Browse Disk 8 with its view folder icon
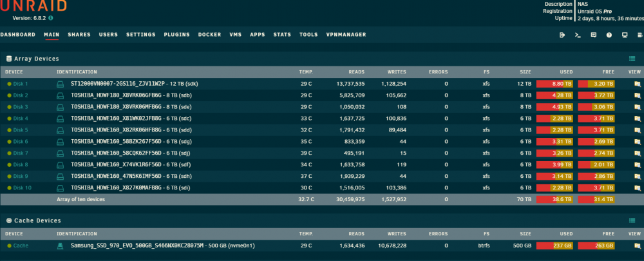 [637, 165]
